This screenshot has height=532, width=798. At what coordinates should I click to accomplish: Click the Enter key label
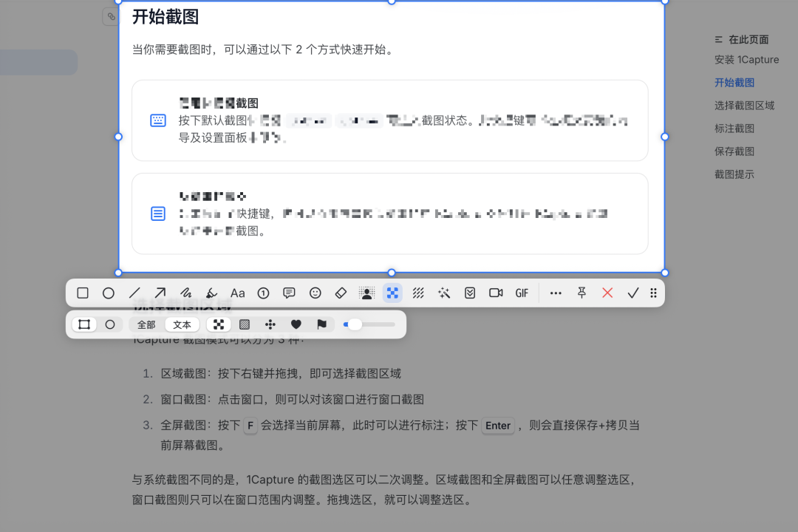click(x=498, y=426)
